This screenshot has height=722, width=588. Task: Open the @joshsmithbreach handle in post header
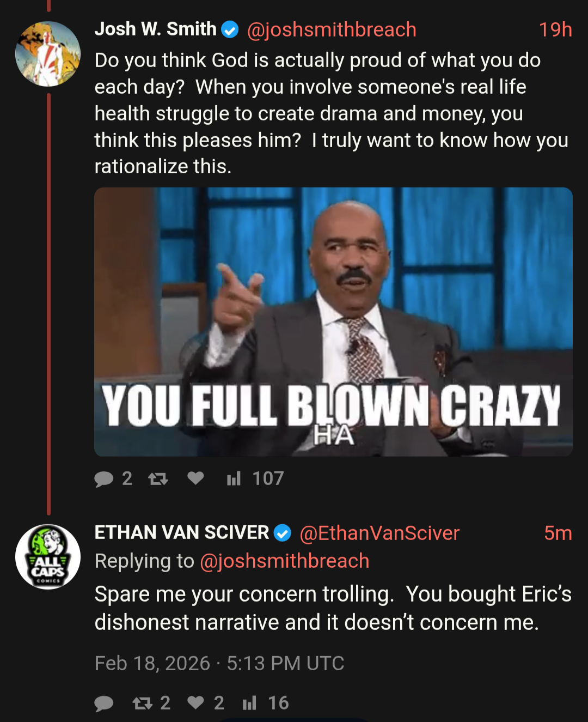click(x=332, y=30)
